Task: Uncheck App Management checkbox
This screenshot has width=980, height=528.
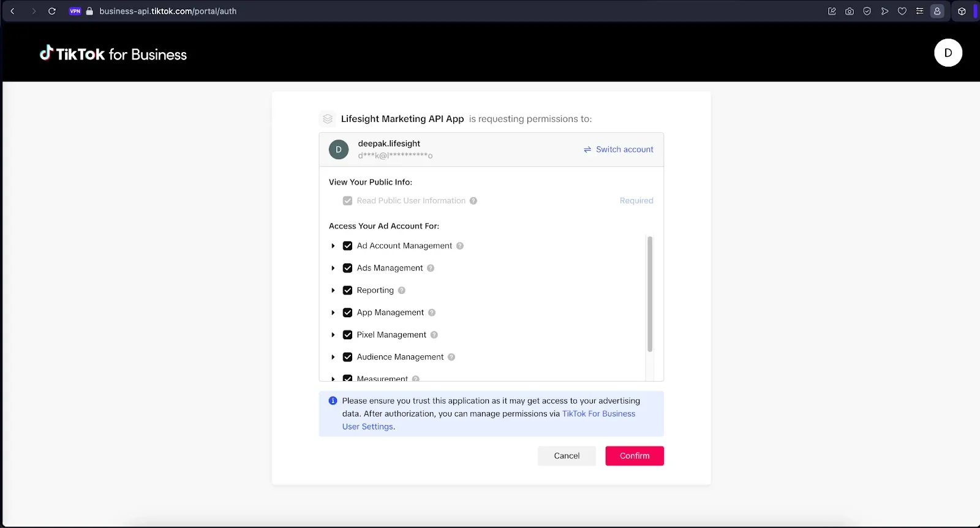Action: 347,312
